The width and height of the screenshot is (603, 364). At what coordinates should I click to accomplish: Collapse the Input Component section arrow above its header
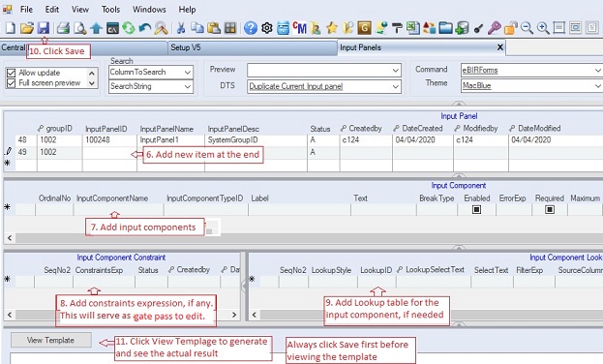tap(459, 175)
